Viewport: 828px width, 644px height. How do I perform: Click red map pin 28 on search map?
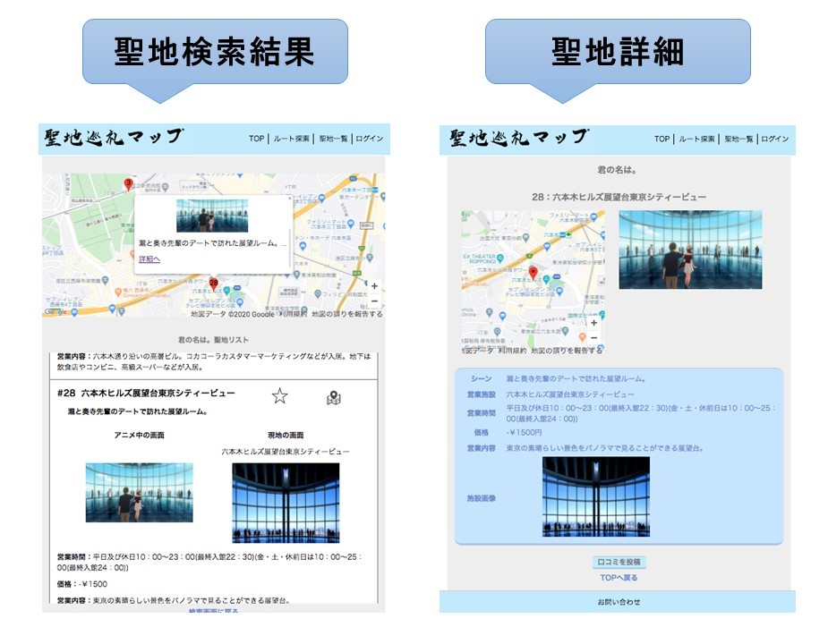[x=214, y=284]
